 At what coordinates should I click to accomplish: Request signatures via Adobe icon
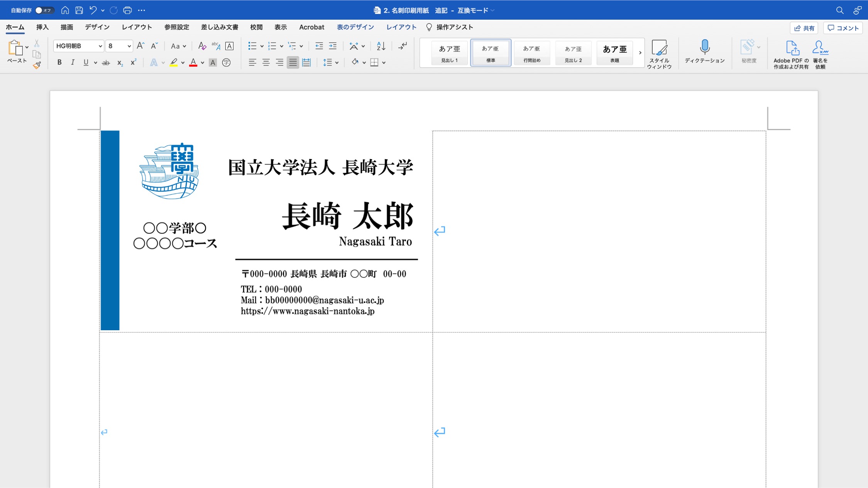(x=820, y=54)
